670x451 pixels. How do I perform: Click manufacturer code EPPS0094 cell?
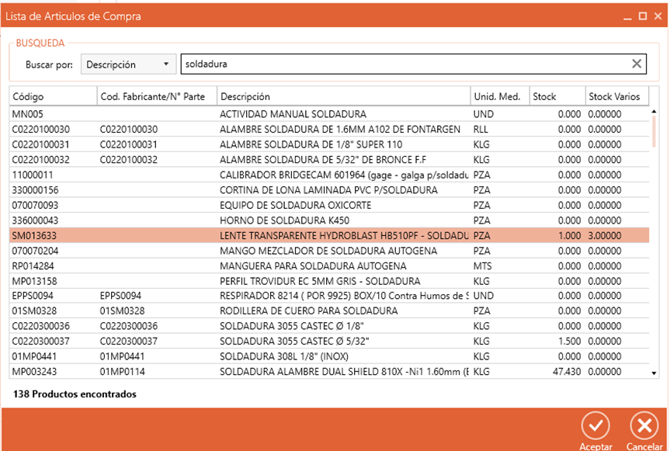[120, 296]
